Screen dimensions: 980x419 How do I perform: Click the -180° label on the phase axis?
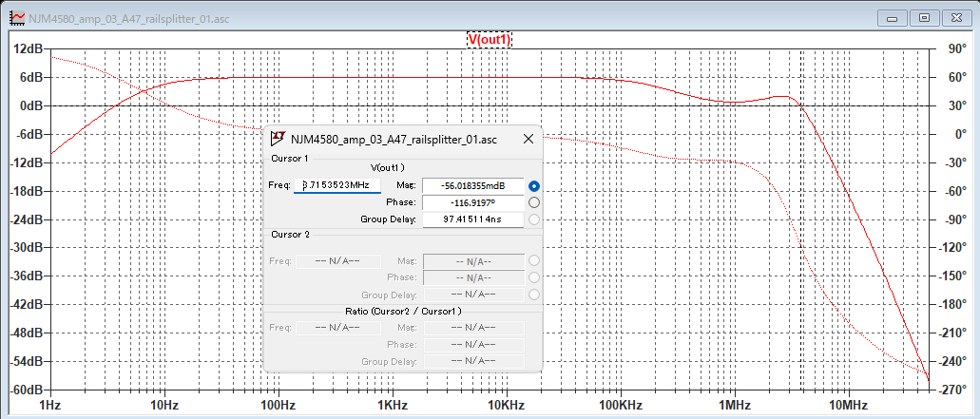[x=954, y=305]
